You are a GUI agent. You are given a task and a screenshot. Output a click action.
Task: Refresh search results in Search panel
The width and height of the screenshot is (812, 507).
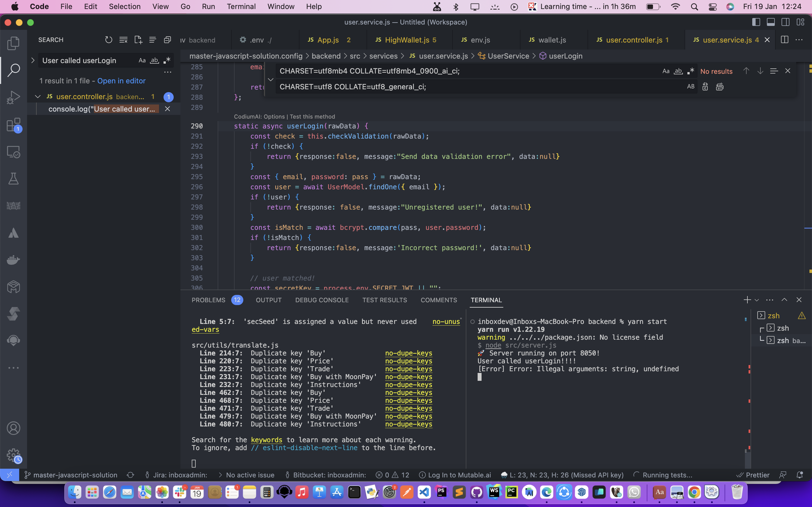click(108, 40)
